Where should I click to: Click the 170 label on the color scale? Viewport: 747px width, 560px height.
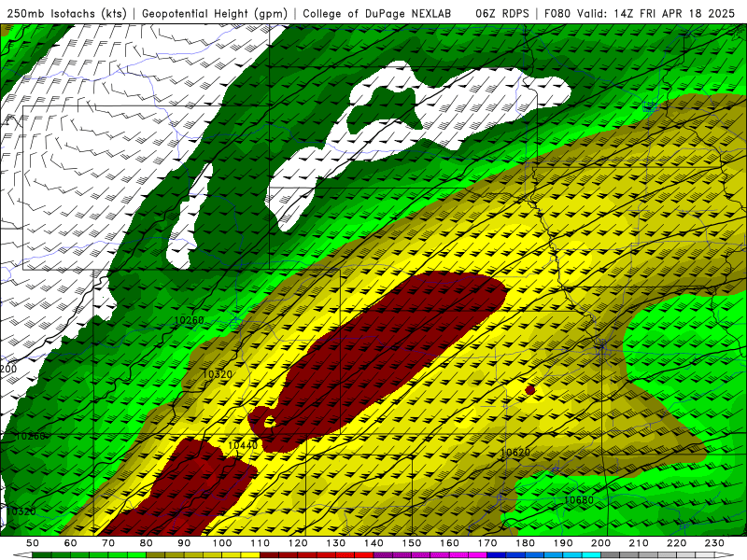[487, 543]
